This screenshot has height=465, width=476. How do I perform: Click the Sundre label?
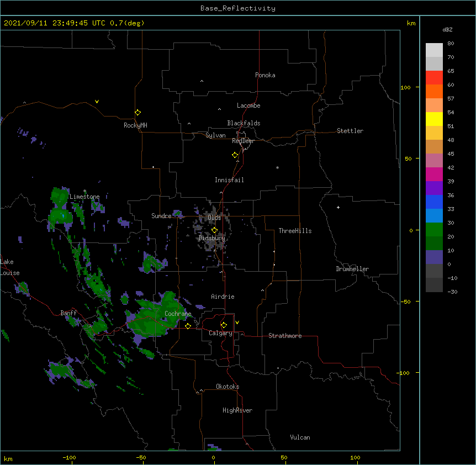tap(161, 216)
